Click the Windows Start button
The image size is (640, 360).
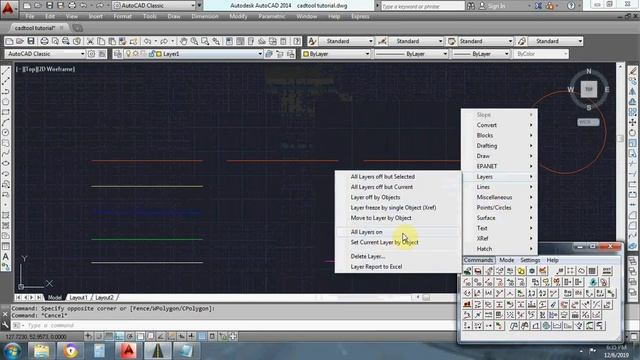(x=12, y=351)
